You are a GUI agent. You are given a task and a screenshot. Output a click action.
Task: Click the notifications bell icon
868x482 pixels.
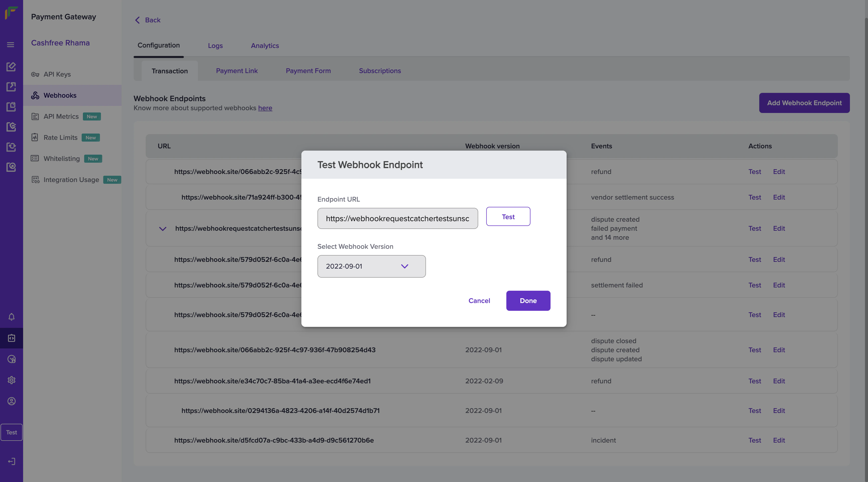pos(12,317)
